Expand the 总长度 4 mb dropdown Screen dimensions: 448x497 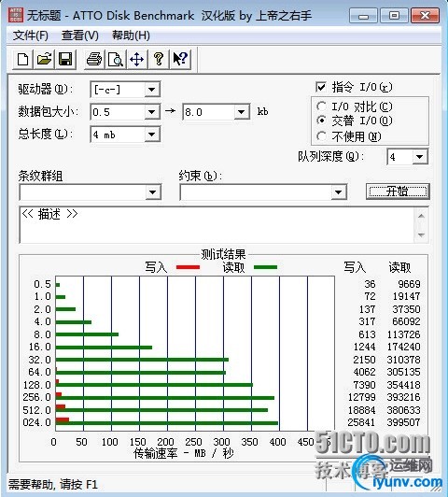click(x=151, y=135)
